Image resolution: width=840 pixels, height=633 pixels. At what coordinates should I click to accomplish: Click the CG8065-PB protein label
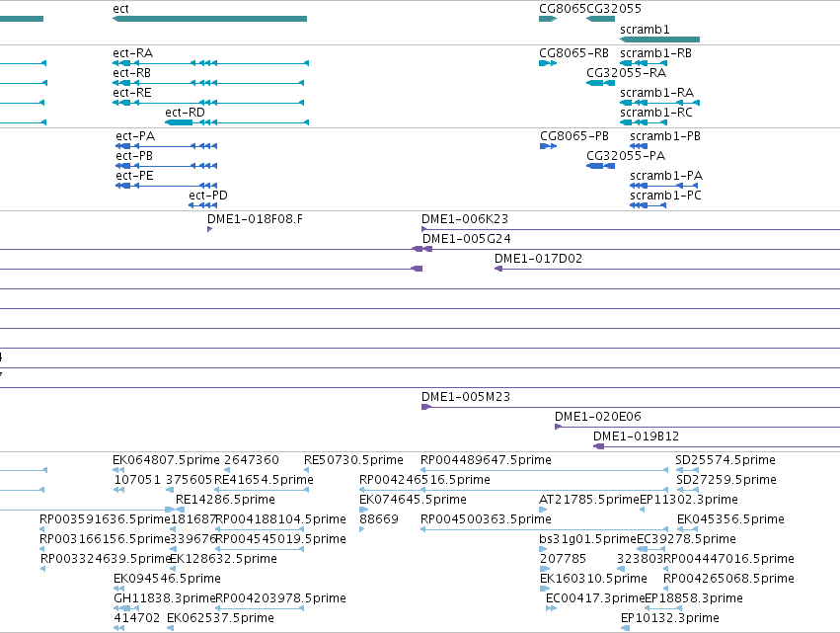pyautogui.click(x=574, y=136)
